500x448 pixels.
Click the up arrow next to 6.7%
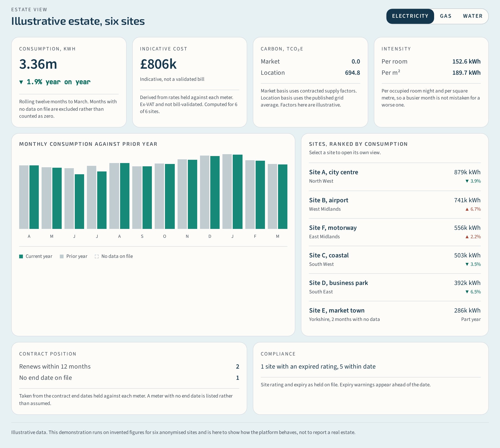[x=467, y=209]
